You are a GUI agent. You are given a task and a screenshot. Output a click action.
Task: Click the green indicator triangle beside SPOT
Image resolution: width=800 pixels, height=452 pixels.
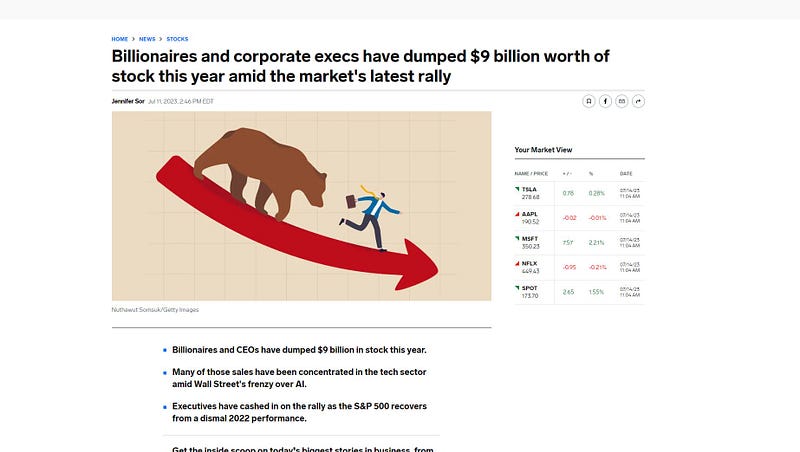[517, 288]
